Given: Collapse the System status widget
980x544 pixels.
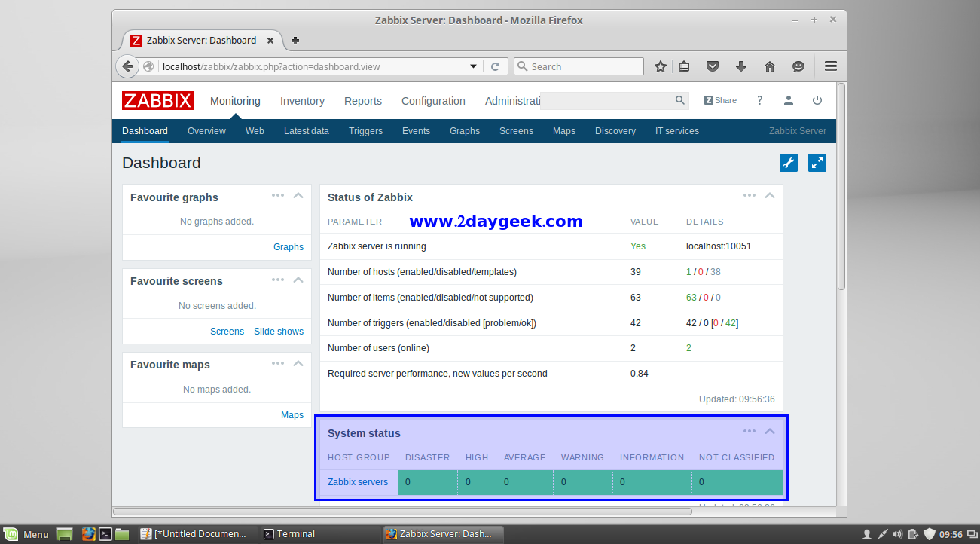Looking at the screenshot, I should click(x=770, y=431).
